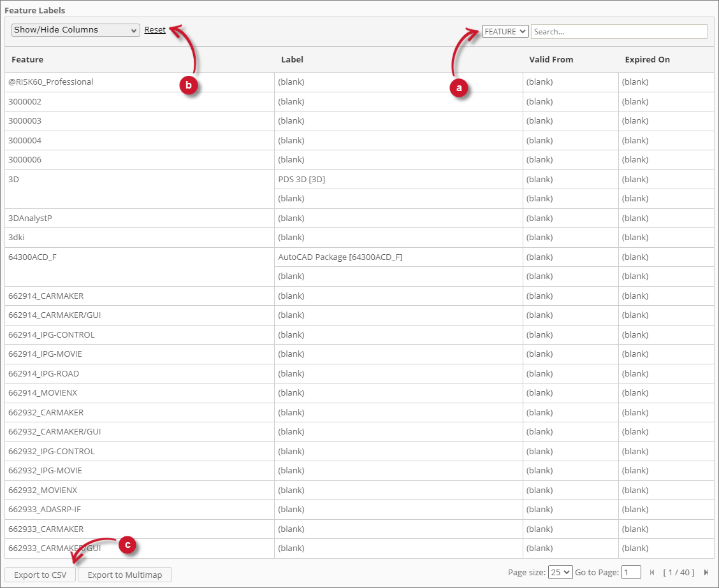Click the Export to Multimap button
The width and height of the screenshot is (719, 588).
[125, 575]
